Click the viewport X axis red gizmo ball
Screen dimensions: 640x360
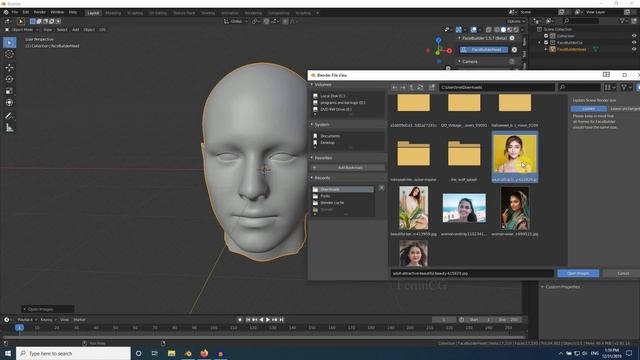[449, 51]
